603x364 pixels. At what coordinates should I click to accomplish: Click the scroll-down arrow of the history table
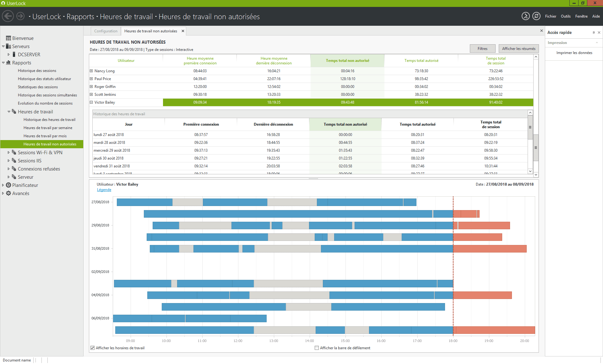click(x=530, y=171)
